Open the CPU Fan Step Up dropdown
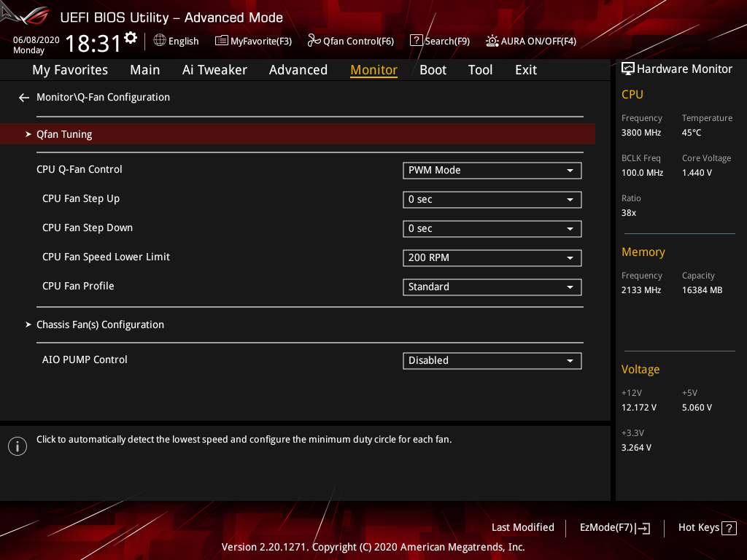The width and height of the screenshot is (747, 560). (x=492, y=200)
